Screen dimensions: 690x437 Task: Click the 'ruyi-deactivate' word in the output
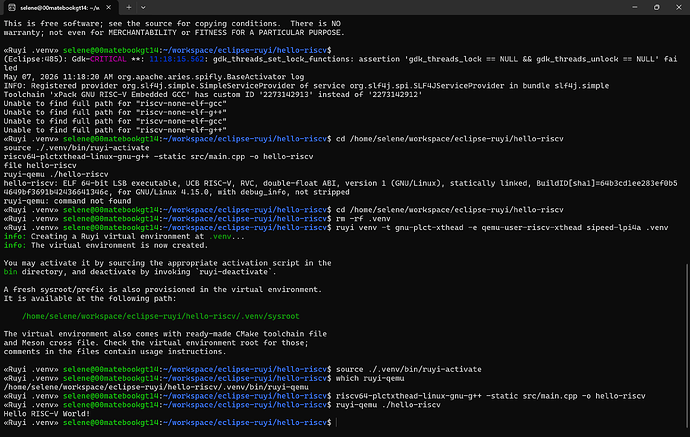[x=233, y=272]
